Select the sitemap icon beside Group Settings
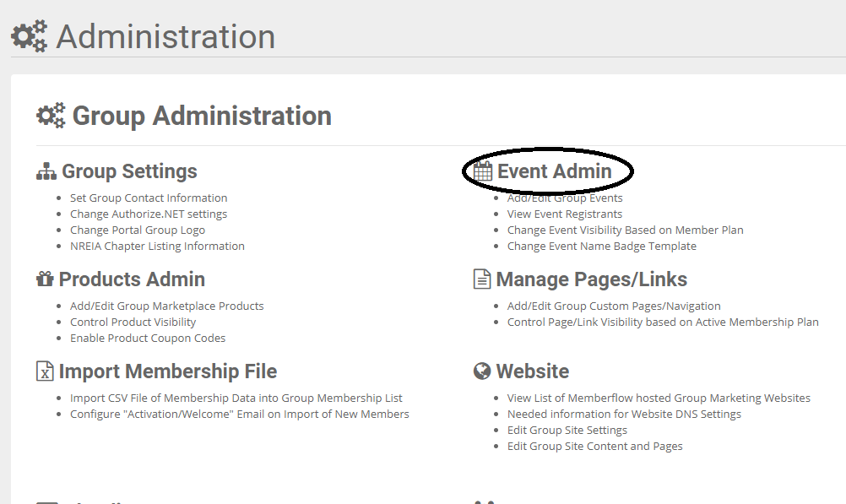846x504 pixels. [47, 171]
